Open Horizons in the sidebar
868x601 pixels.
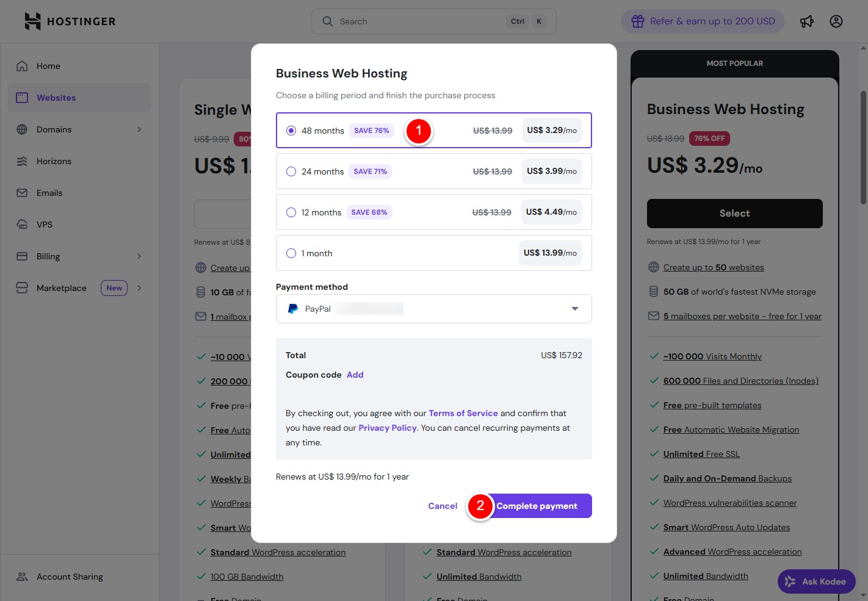coord(54,161)
